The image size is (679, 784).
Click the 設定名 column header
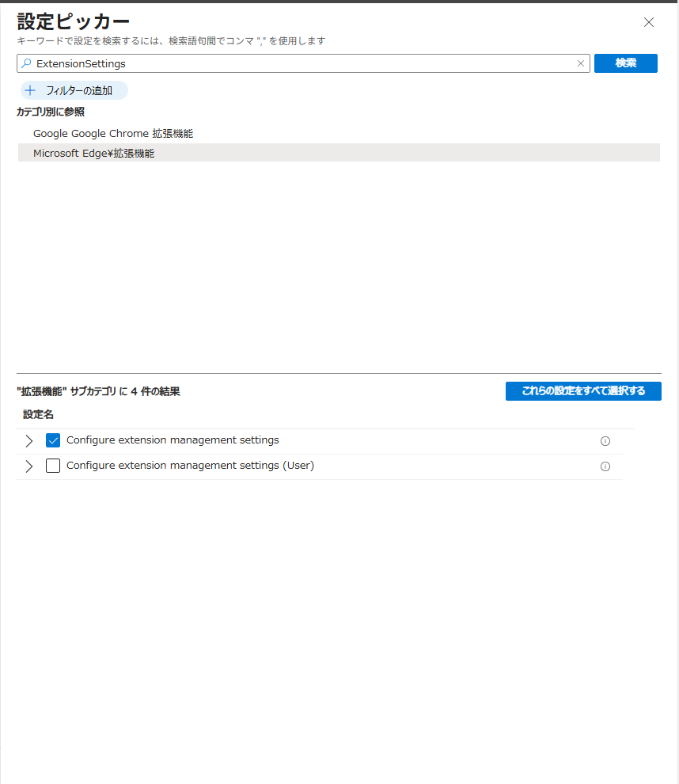coord(39,414)
